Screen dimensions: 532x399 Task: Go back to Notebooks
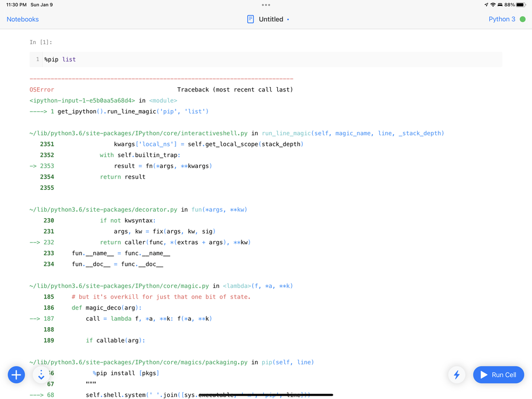coord(23,19)
